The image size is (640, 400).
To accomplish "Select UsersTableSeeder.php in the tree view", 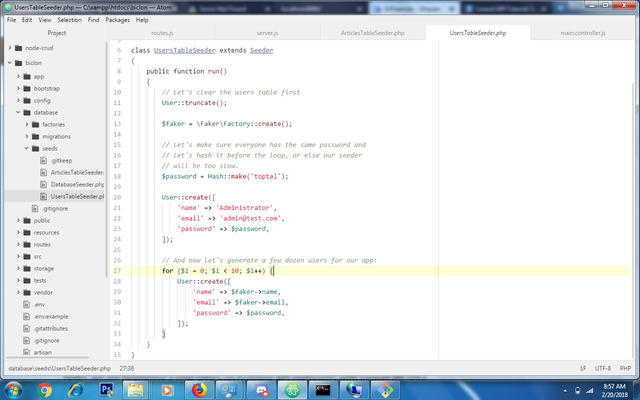I will 77,196.
